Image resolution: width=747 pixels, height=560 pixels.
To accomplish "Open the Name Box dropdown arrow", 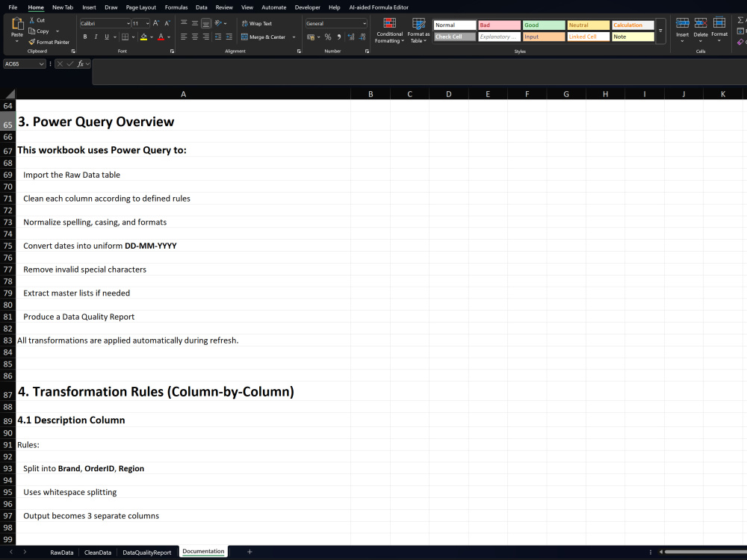I will click(x=41, y=63).
